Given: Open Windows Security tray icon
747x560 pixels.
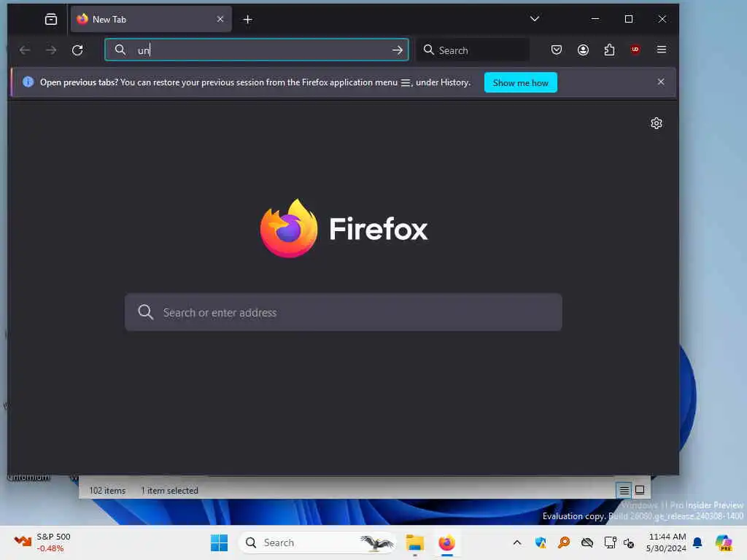Looking at the screenshot, I should pos(541,542).
